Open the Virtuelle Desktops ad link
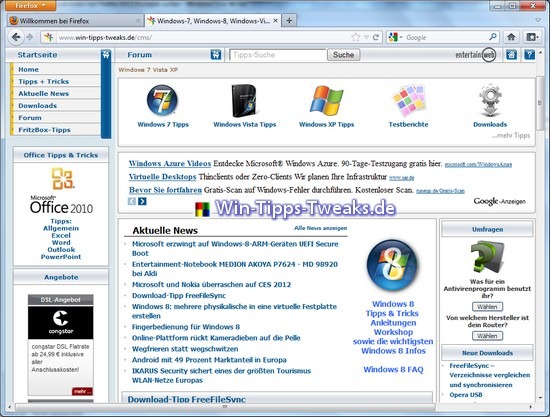Screen dimensions: 550x417 pos(162,177)
